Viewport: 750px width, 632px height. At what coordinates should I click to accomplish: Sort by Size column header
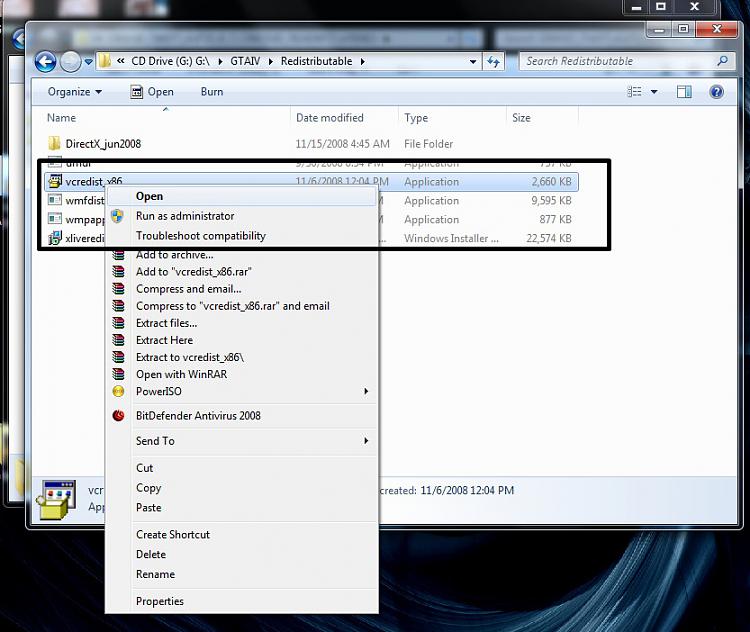point(521,118)
